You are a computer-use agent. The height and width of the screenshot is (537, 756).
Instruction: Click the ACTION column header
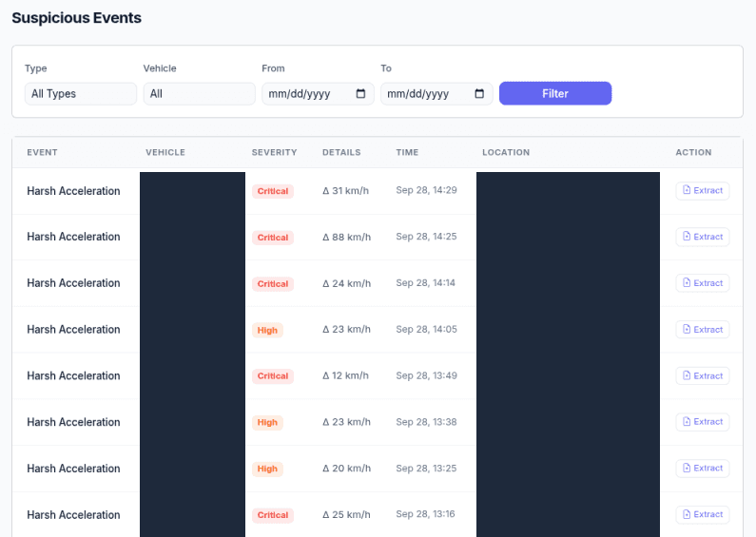click(693, 152)
